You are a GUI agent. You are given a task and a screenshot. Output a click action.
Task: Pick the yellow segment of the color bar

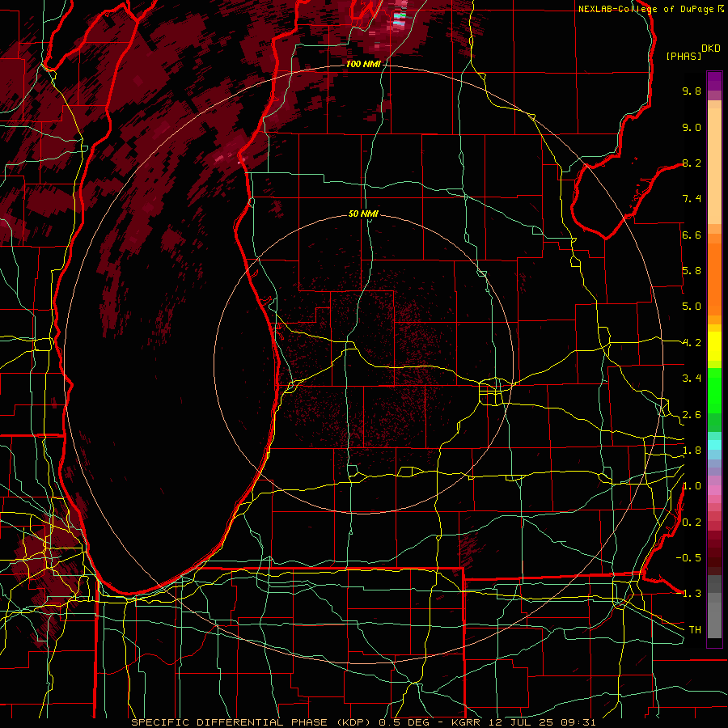pyautogui.click(x=714, y=346)
